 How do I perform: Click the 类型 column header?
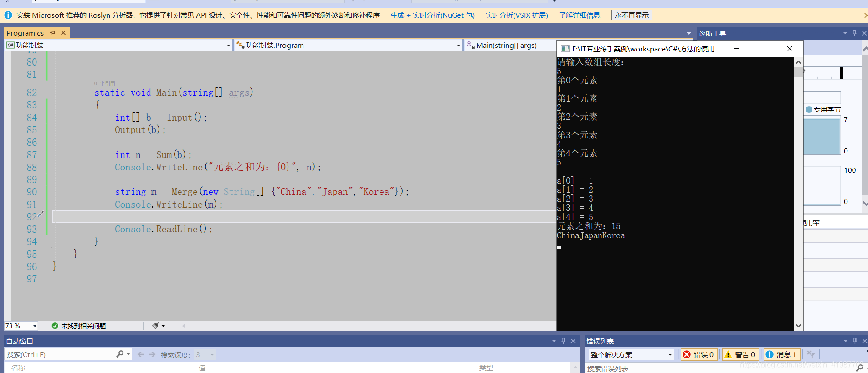pos(486,368)
